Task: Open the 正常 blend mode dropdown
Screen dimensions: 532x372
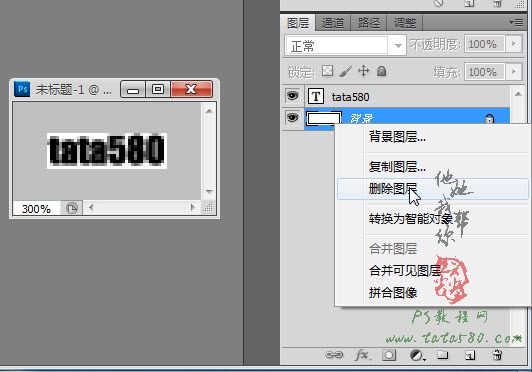Action: [345, 45]
